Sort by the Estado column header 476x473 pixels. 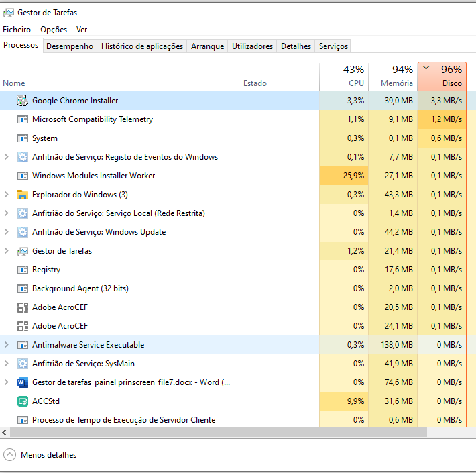(x=279, y=76)
